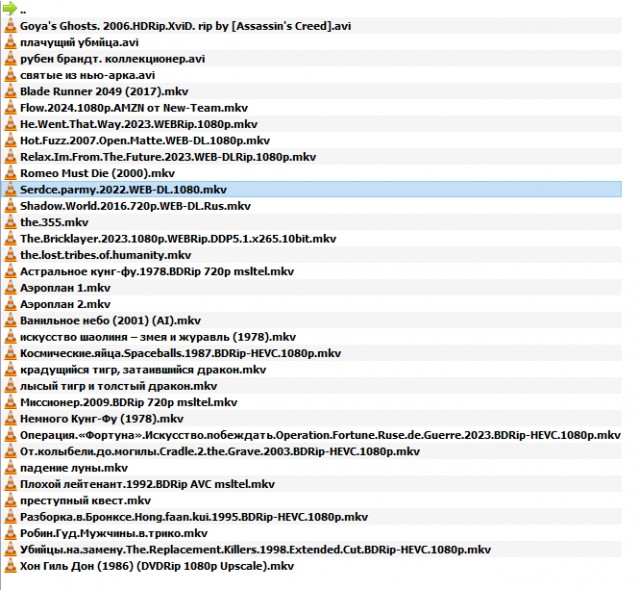
Task: Click VLC icon of Hot.Fuzz.2007 file
Action: click(10, 140)
